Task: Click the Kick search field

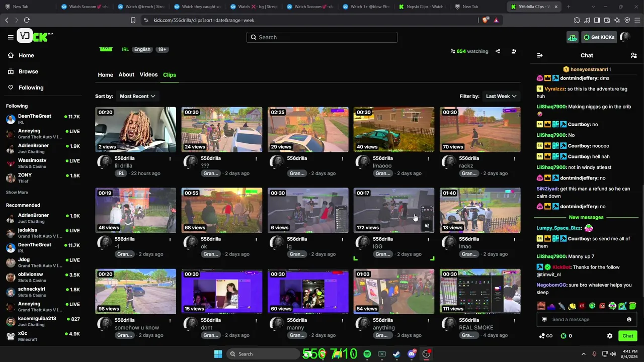Action: coord(322,37)
